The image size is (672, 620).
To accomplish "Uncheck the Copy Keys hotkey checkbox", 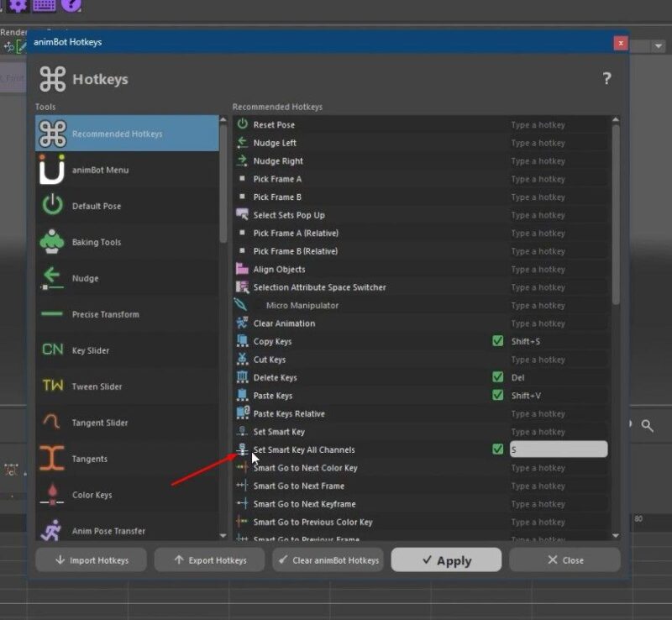I will 498,341.
